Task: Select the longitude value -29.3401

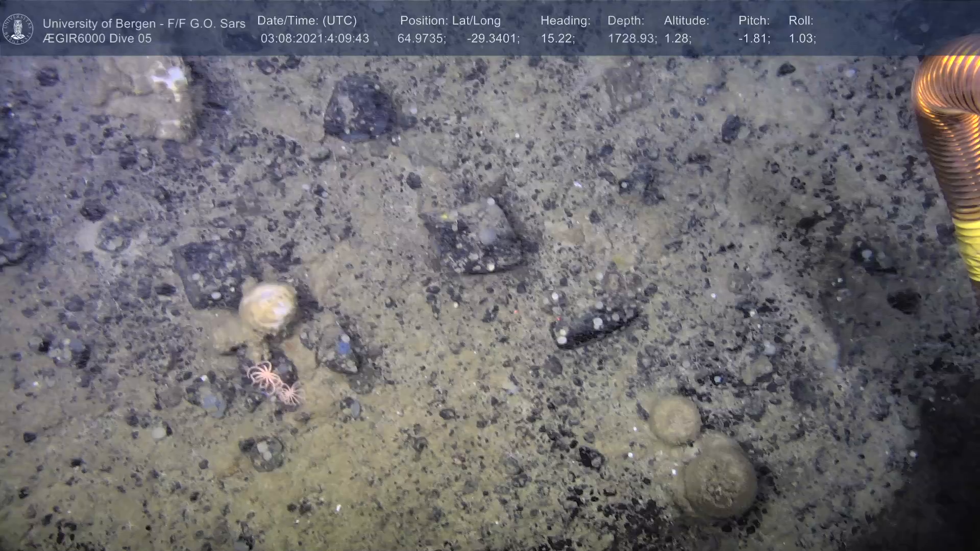Action: (493, 39)
